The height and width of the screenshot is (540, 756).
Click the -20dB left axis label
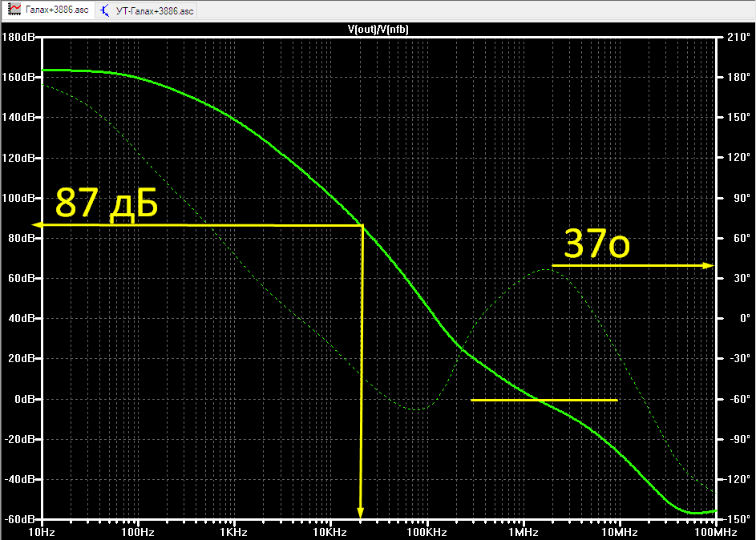click(x=19, y=439)
